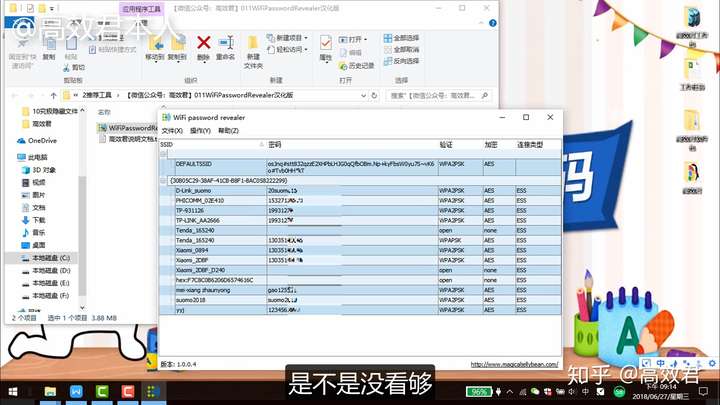Image resolution: width=720 pixels, height=405 pixels.
Task: Open the green C taskbar application
Action: coord(102,392)
